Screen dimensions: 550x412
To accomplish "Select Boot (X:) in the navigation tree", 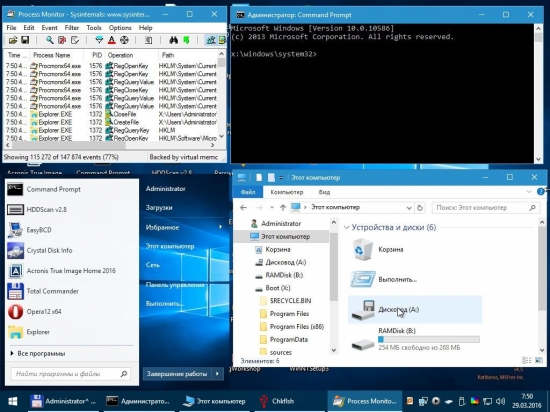I will coord(278,288).
